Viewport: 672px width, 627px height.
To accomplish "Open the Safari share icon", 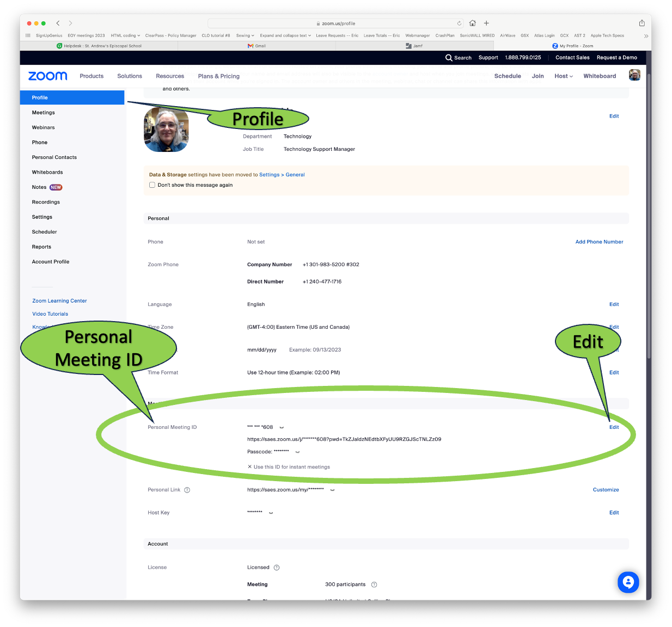I will coord(642,23).
